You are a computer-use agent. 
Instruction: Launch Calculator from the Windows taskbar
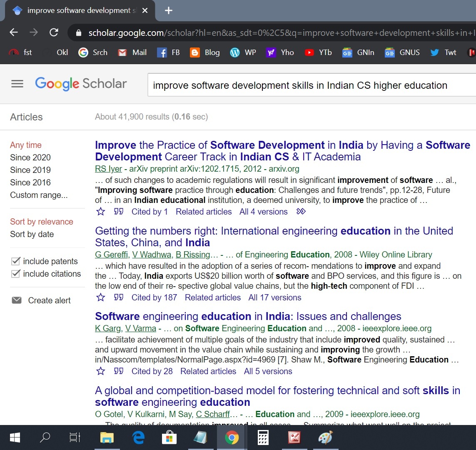tap(263, 437)
